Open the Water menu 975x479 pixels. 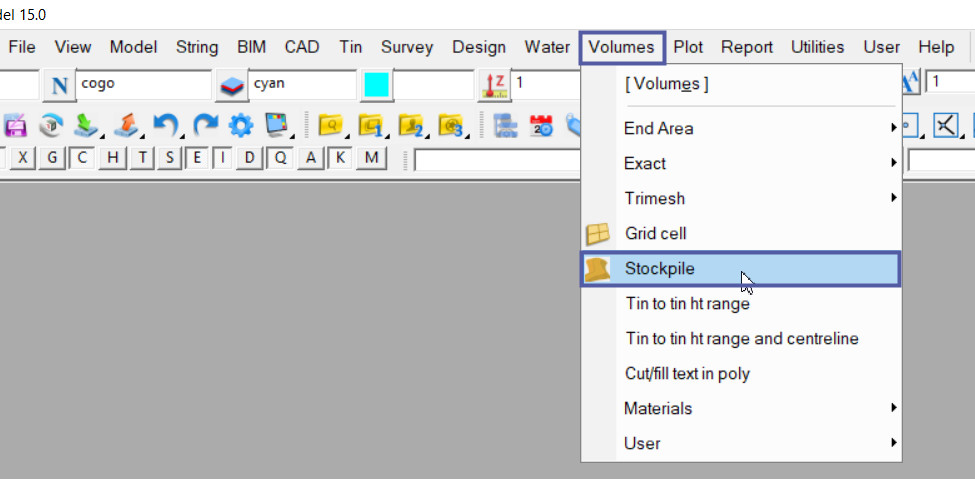[547, 47]
